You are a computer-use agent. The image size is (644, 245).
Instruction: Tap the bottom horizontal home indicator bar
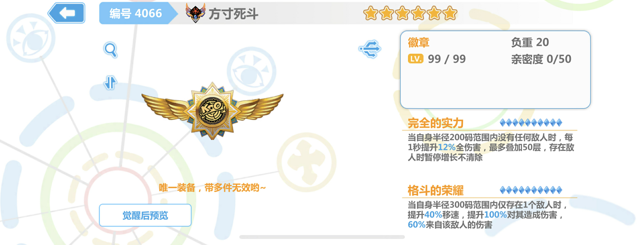coord(322,237)
